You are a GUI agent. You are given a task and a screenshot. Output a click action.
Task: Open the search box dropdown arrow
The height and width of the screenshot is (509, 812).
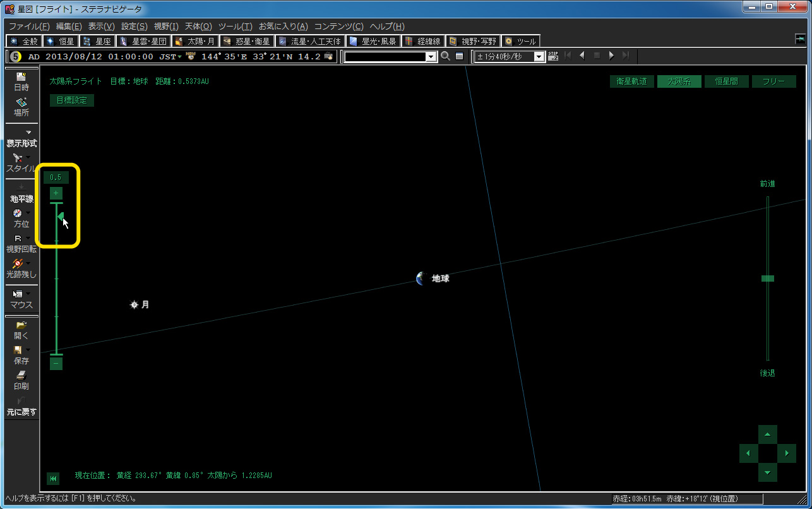point(431,57)
